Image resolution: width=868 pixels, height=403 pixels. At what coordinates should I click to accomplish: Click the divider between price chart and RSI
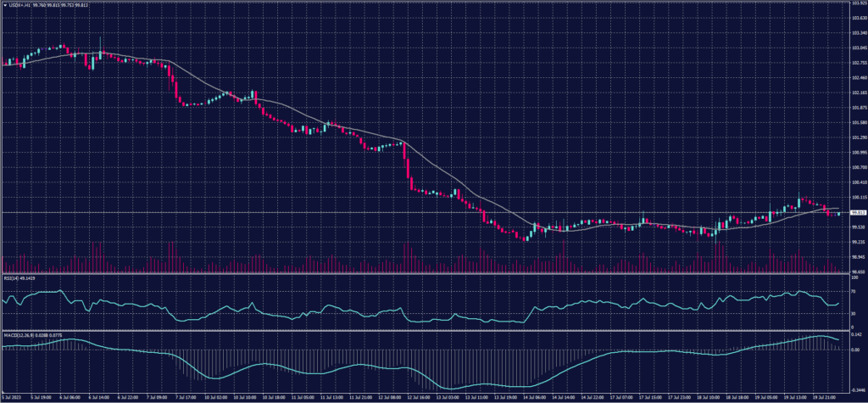click(x=424, y=274)
